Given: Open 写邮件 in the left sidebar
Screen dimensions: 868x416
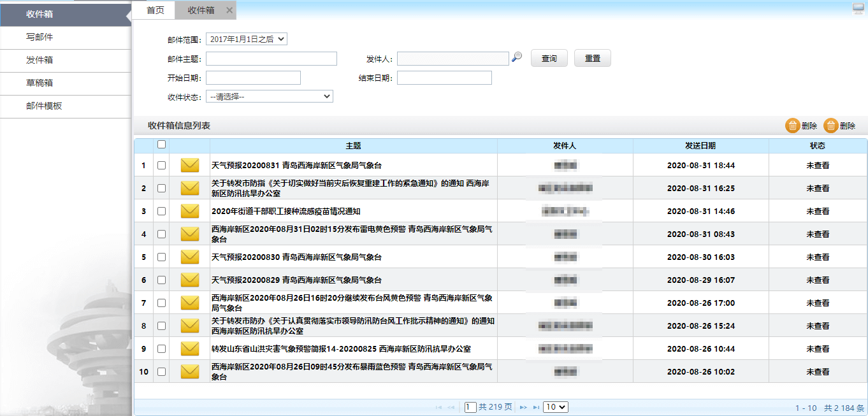Looking at the screenshot, I should [x=40, y=38].
